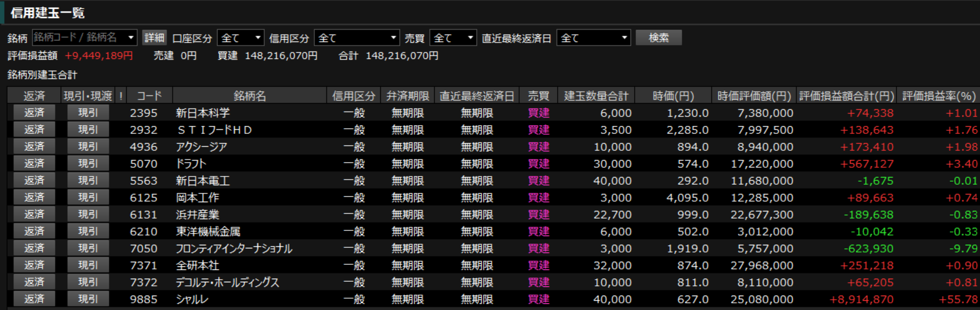
Task: Click profit rate +55.78
Action: (x=958, y=299)
